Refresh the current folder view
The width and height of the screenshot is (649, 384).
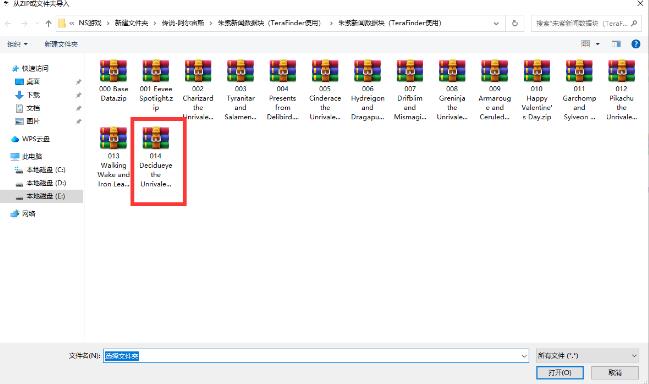coord(515,23)
